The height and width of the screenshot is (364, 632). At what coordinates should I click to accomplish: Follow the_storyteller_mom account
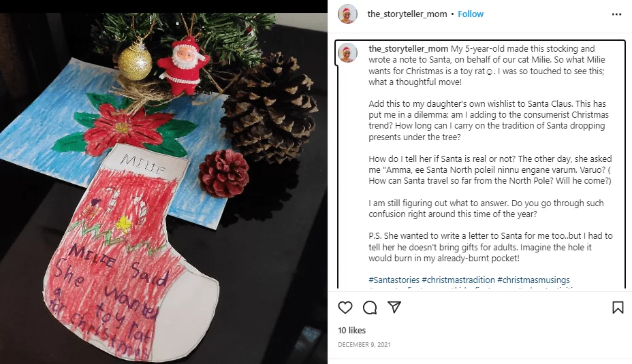point(471,14)
